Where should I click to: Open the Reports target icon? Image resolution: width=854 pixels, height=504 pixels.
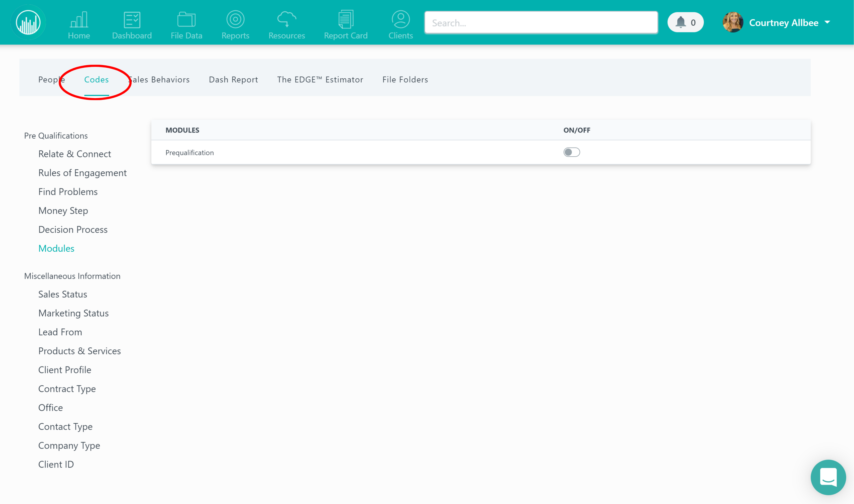click(235, 19)
